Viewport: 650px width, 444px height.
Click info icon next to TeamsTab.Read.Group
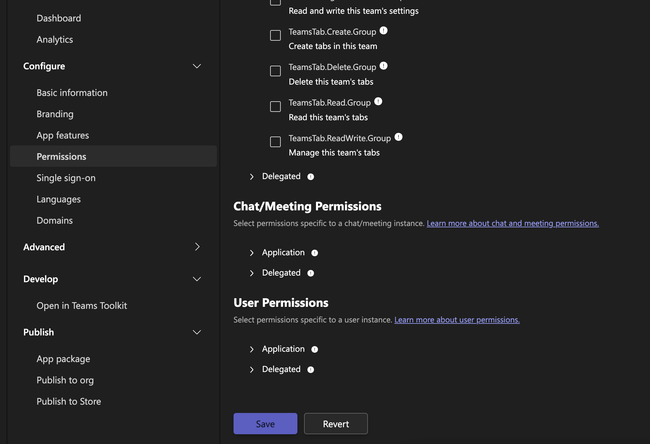[x=378, y=101]
